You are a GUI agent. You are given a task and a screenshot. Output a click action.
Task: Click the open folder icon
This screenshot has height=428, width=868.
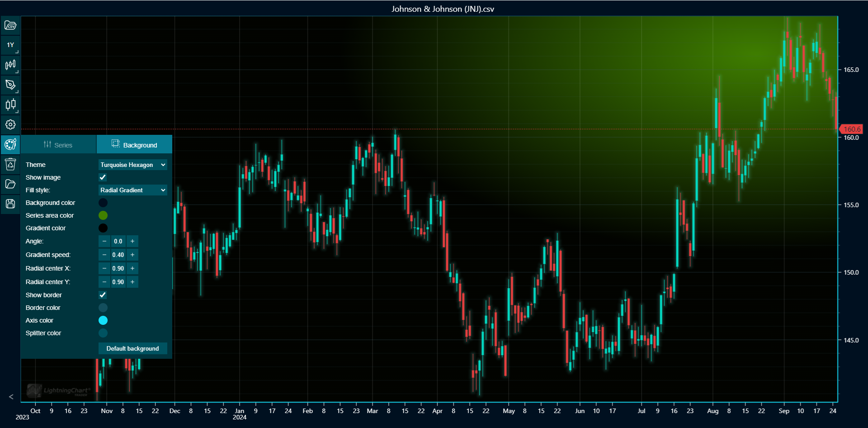10,184
